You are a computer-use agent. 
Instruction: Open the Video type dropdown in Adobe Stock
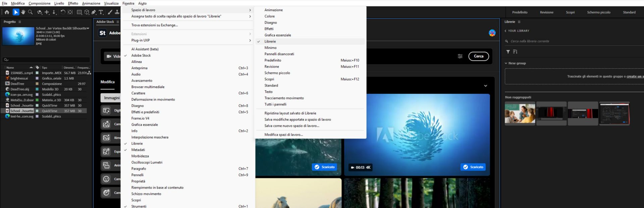tap(112, 56)
